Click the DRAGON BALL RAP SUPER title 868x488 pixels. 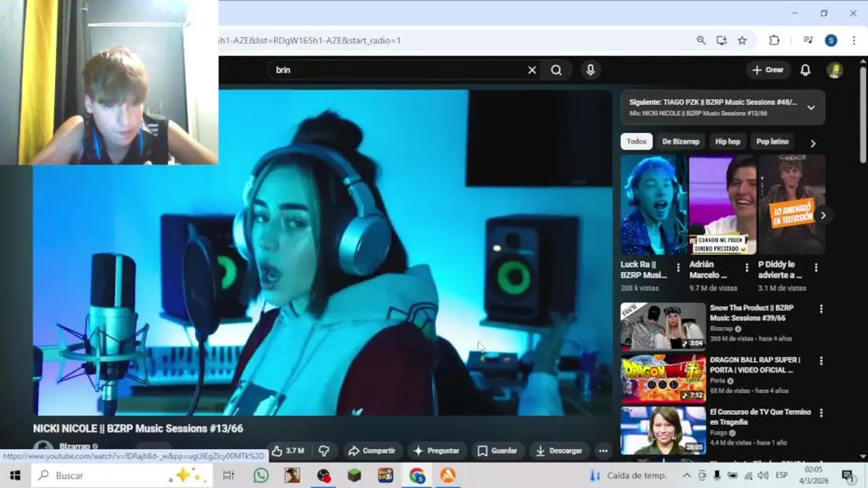tap(755, 365)
